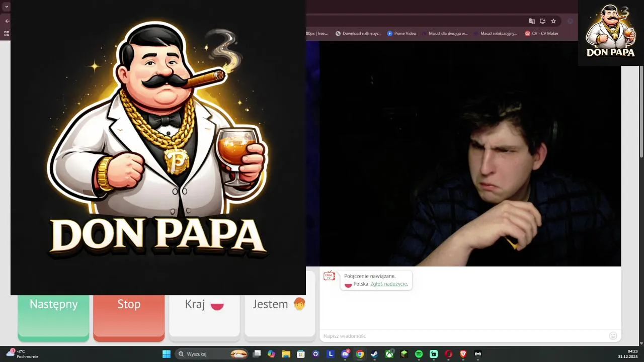Open the CV - CV Maker bookmark
The width and height of the screenshot is (644, 362).
point(542,34)
